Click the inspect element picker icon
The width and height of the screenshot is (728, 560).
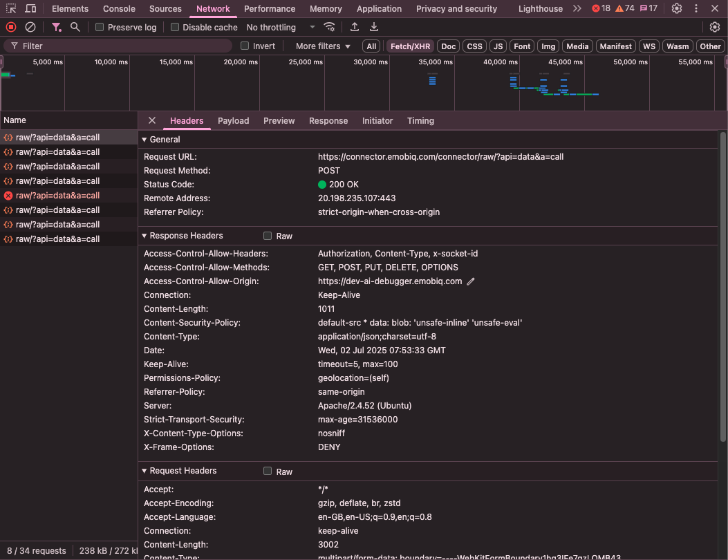[x=12, y=9]
